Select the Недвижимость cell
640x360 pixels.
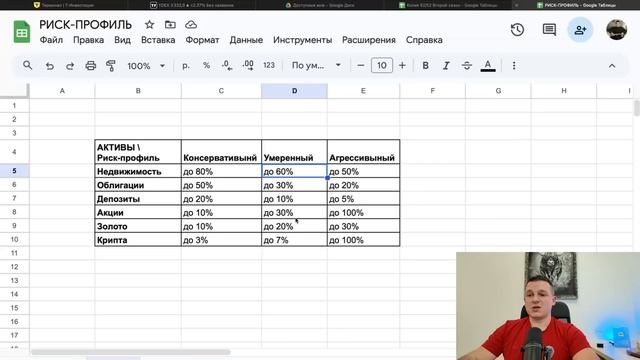(x=138, y=171)
